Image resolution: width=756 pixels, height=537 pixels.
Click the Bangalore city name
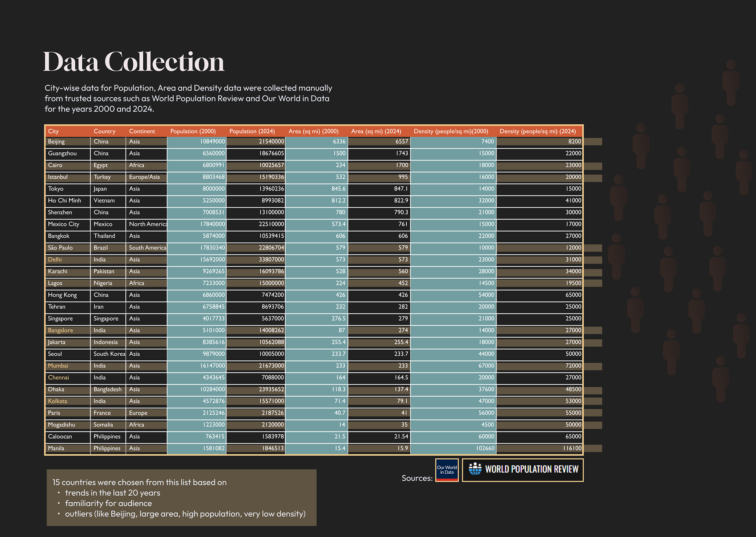coord(61,330)
